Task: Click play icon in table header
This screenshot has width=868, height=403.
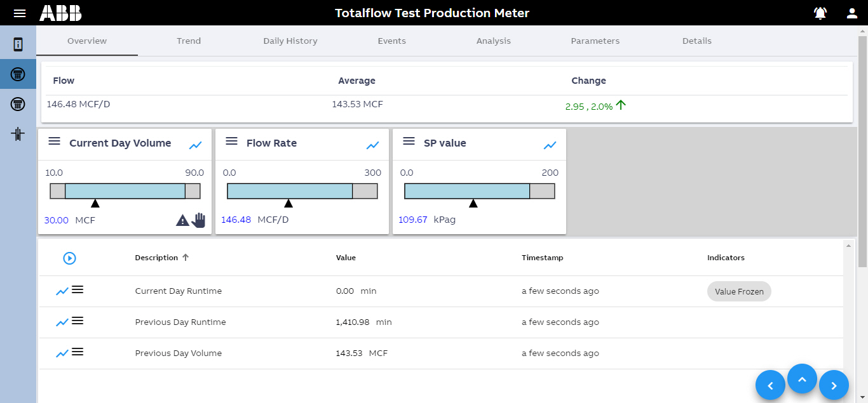Action: pos(70,258)
